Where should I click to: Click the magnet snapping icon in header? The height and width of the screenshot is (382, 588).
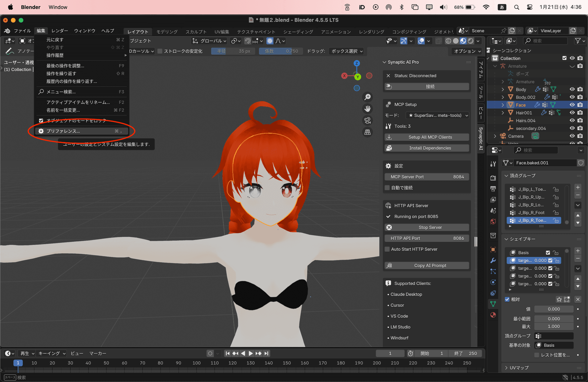point(247,41)
